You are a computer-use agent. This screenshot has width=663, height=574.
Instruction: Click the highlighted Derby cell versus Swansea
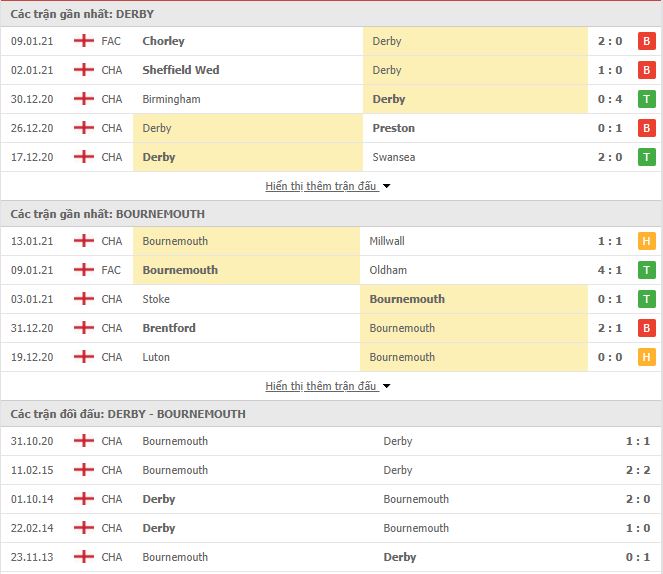[x=248, y=157]
